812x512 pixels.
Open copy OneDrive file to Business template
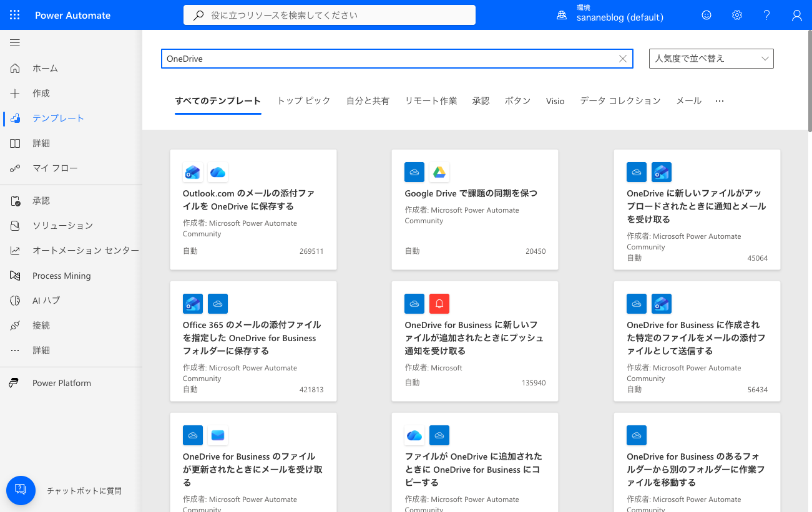475,462
